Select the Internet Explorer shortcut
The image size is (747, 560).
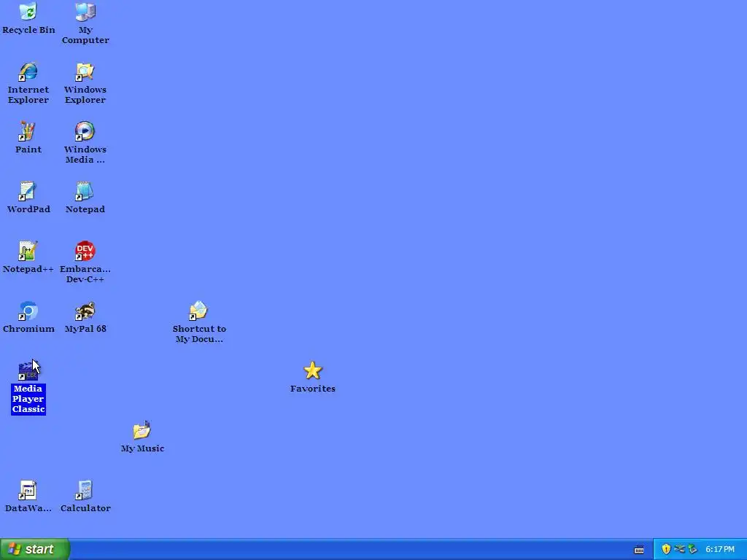(x=28, y=72)
